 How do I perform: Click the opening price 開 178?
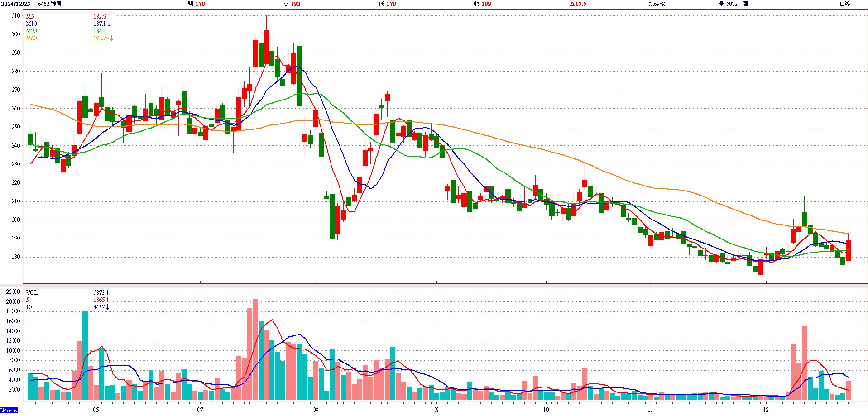[196, 4]
